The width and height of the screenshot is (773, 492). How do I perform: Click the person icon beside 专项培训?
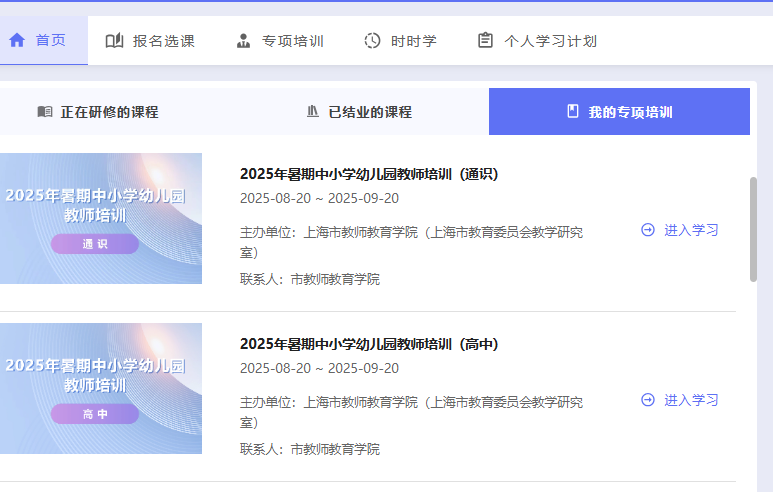pyautogui.click(x=243, y=41)
